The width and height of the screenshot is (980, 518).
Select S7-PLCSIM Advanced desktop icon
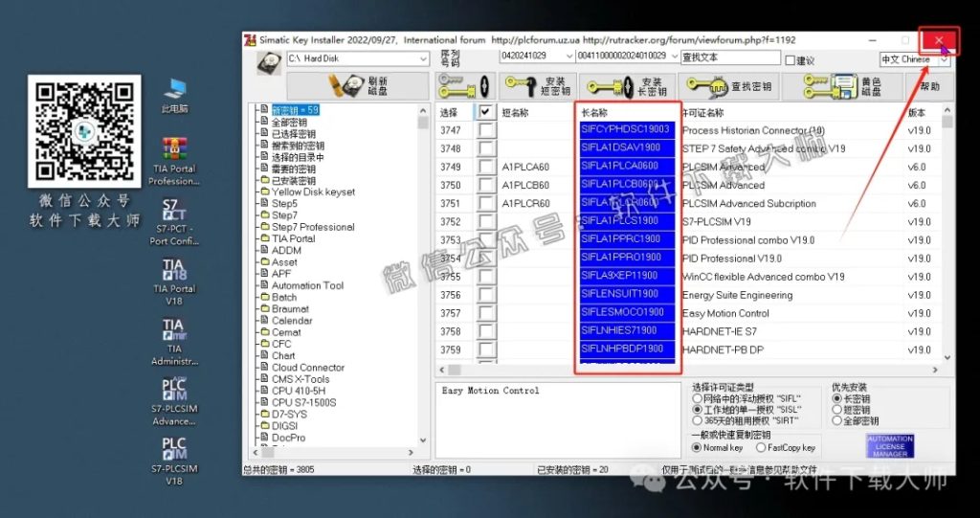(174, 401)
